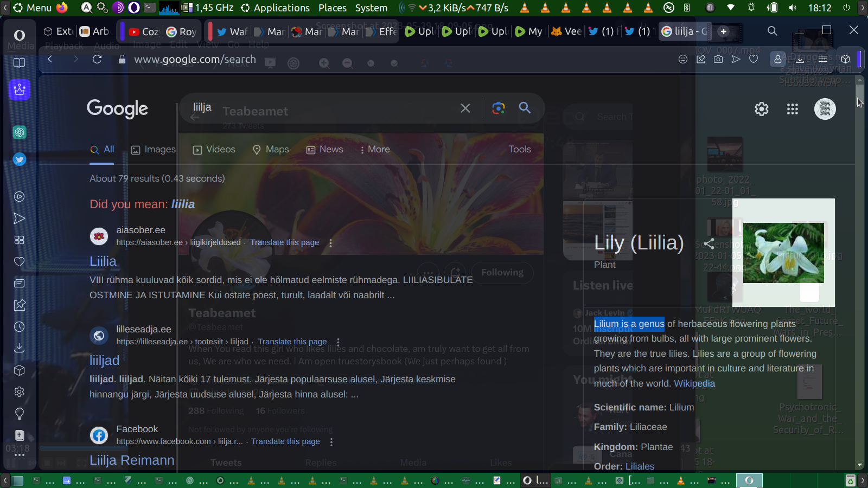Open the Places menu in top panel
Screen dimensions: 868x488
333,8
